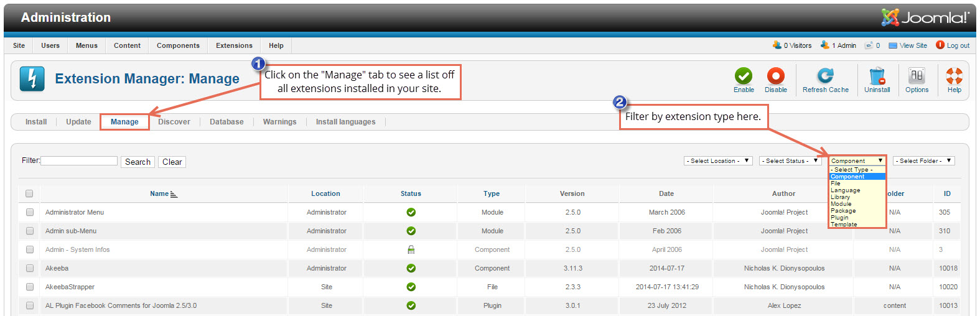The width and height of the screenshot is (980, 316).
Task: Switch to the Update tab
Action: [x=78, y=122]
